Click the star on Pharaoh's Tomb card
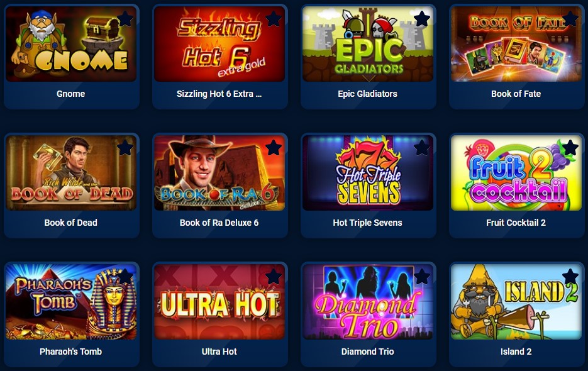This screenshot has height=371, width=588. [x=125, y=277]
